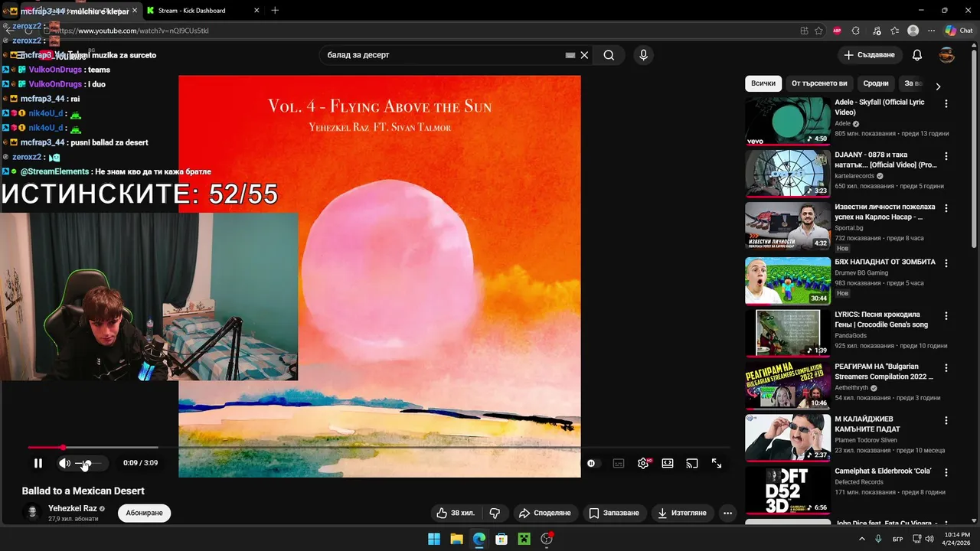Open the on-screen keyboard icon in the search box
The width and height of the screenshot is (980, 551).
[x=570, y=55]
